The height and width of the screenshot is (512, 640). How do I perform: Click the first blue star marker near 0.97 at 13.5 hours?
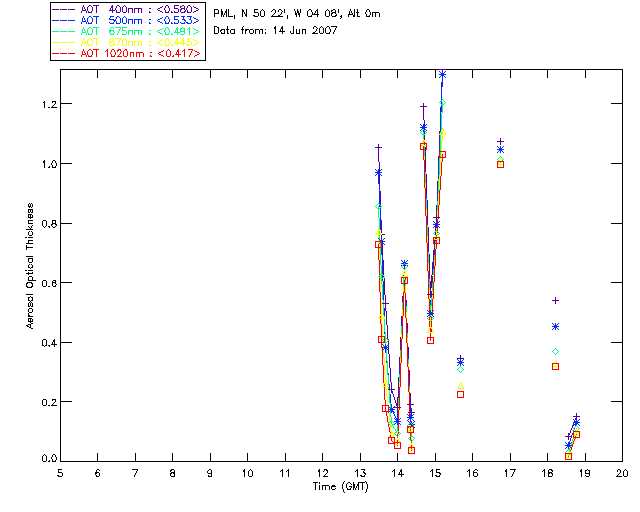pos(378,173)
